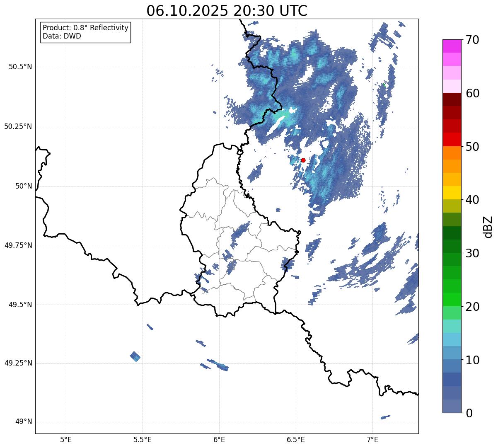Image resolution: width=498 pixels, height=448 pixels.
Task: Click the orange swatch below 50
Action: click(x=452, y=153)
